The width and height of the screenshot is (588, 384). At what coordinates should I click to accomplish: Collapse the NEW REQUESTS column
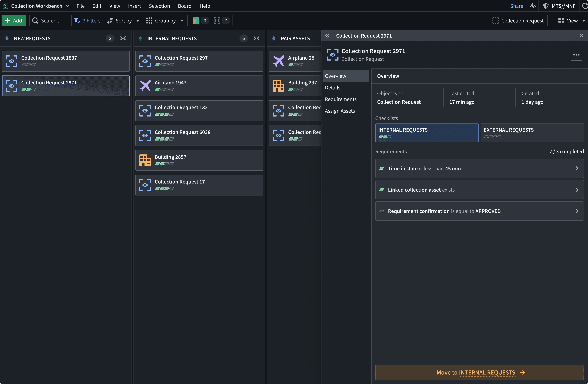[123, 38]
